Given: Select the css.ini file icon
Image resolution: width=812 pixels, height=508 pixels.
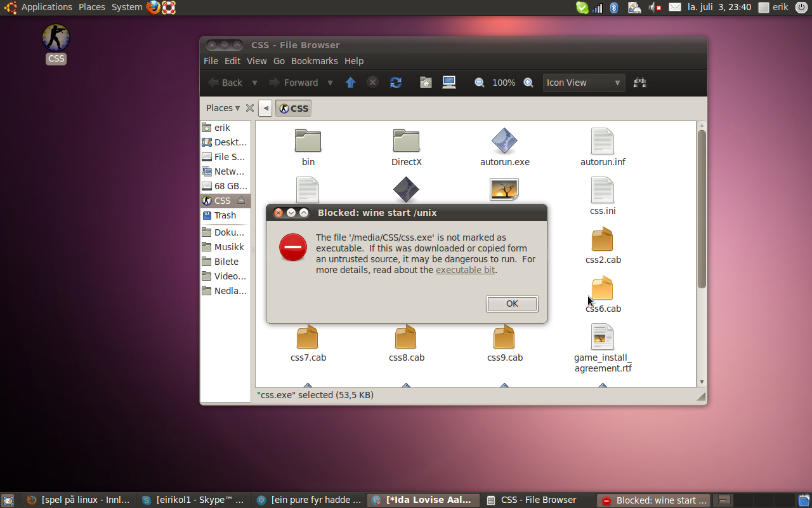Looking at the screenshot, I should [603, 190].
